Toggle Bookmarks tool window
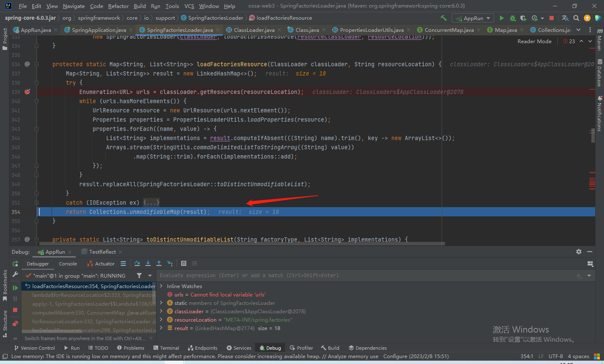 tap(5, 285)
